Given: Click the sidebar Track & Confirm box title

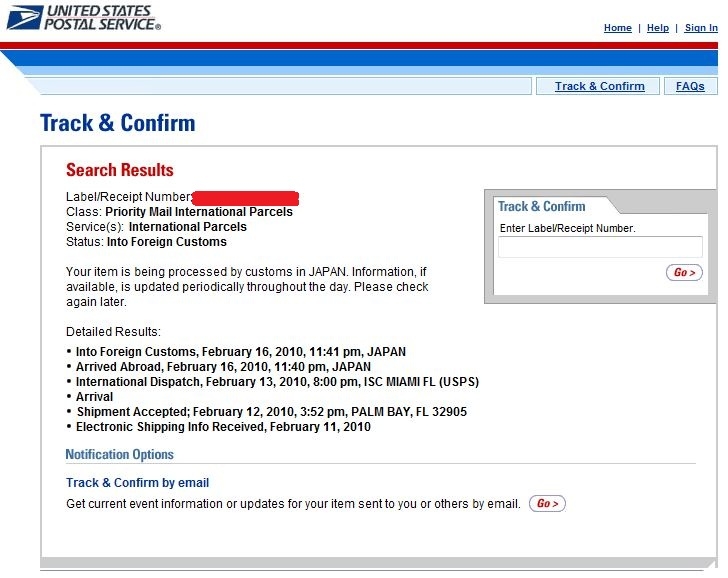Looking at the screenshot, I should click(541, 206).
